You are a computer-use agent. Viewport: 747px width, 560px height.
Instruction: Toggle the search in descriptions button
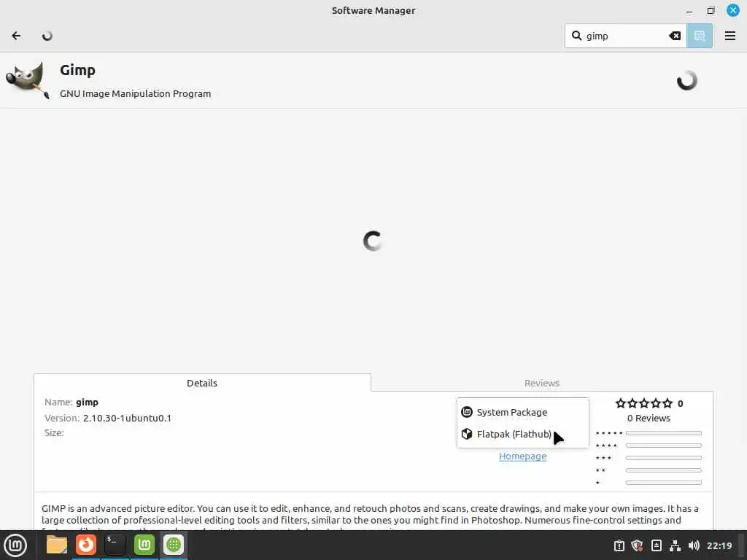(700, 36)
